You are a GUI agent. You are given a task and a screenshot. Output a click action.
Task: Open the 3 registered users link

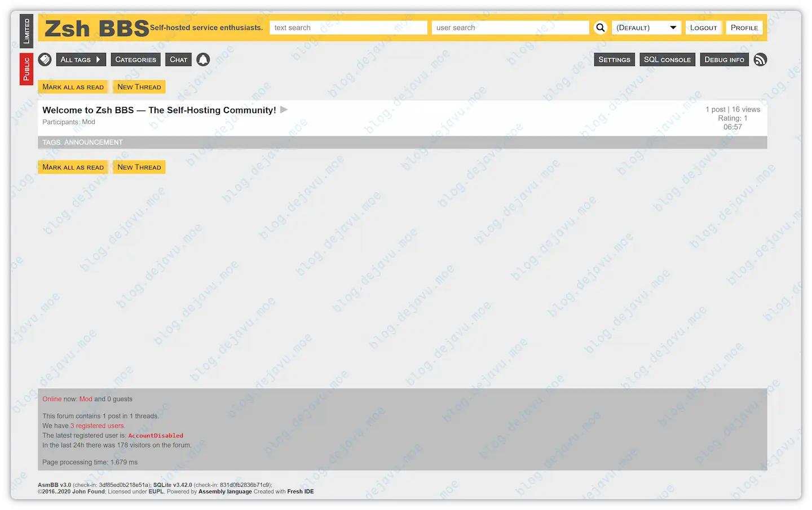(x=98, y=425)
